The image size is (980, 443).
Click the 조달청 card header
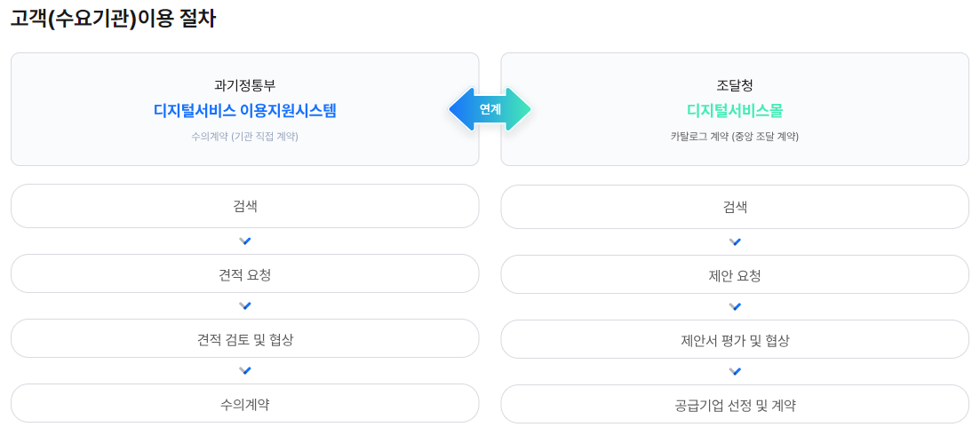pos(735,85)
